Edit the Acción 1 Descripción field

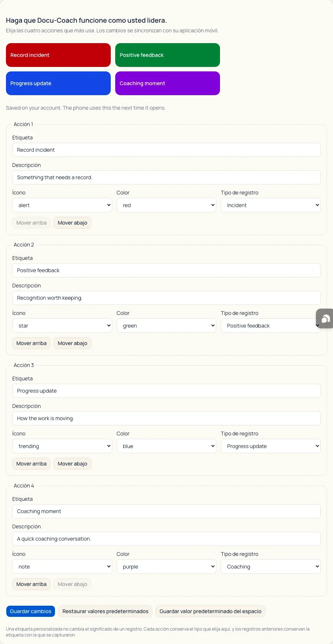[x=166, y=177]
